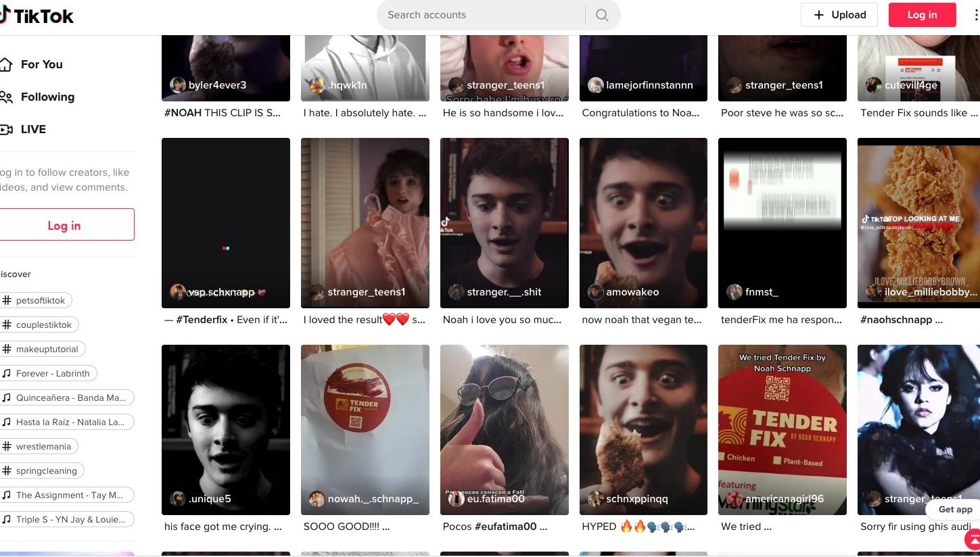The width and height of the screenshot is (980, 557).
Task: Click lamejorfinnstannn profile avatar
Action: pos(596,85)
